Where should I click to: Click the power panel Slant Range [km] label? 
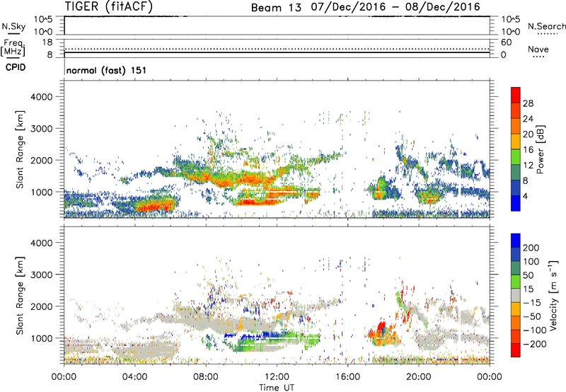tap(20, 149)
